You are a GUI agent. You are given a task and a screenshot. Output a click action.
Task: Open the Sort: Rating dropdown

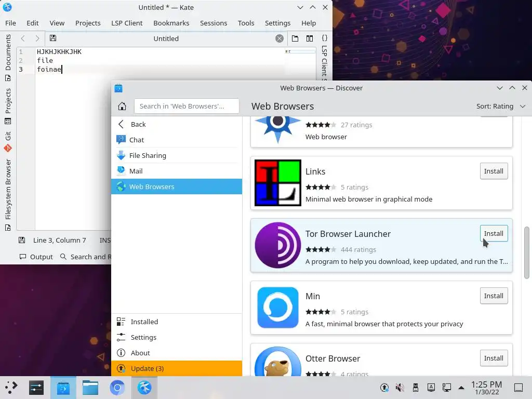point(501,106)
